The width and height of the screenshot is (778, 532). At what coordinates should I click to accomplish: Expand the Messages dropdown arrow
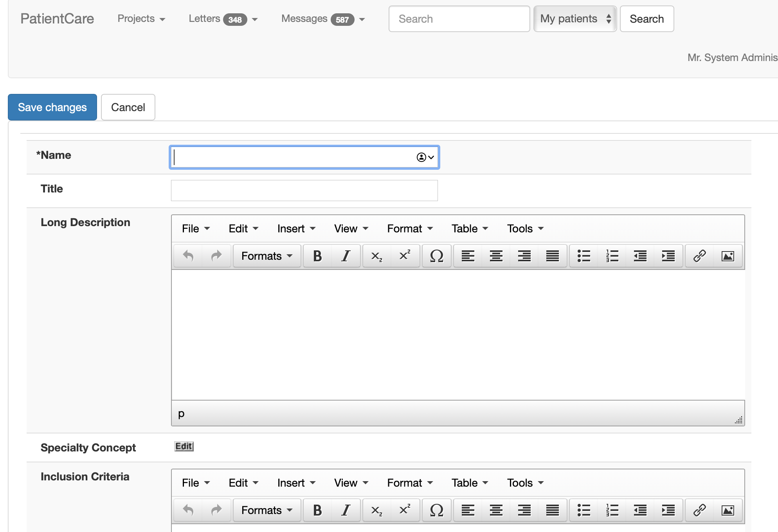click(362, 19)
